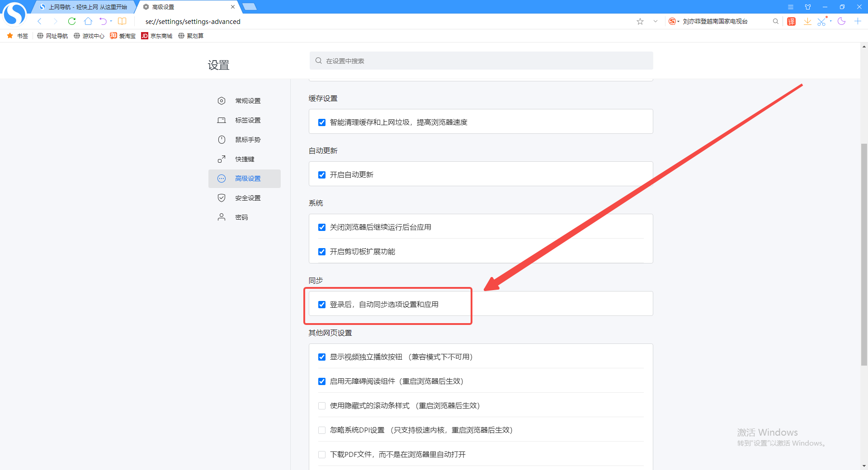
Task: Check 使用隐藏式的滚动条样式
Action: coord(322,406)
